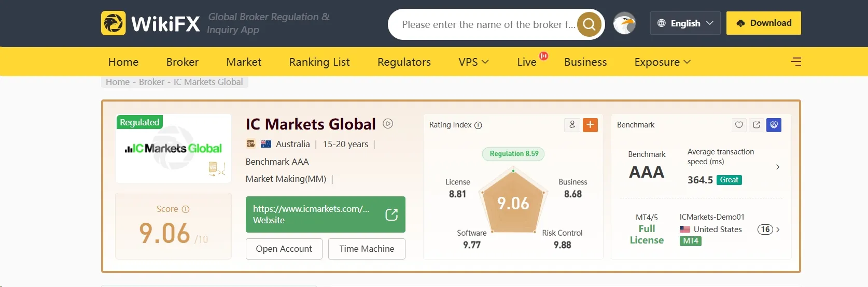This screenshot has height=287, width=868.
Task: Click the IC Markets Global logo thumbnail
Action: coord(173,149)
